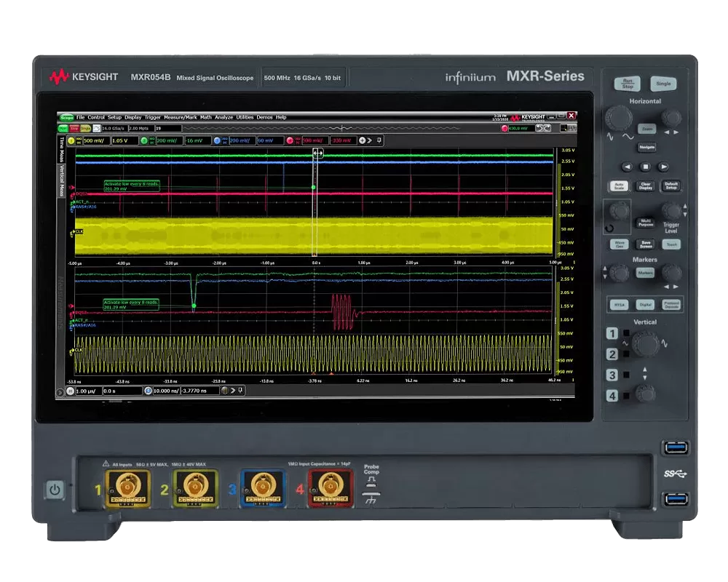Expand the horizontal bar with the chevron
Screen dimensions: 728x582
pyautogui.click(x=233, y=391)
